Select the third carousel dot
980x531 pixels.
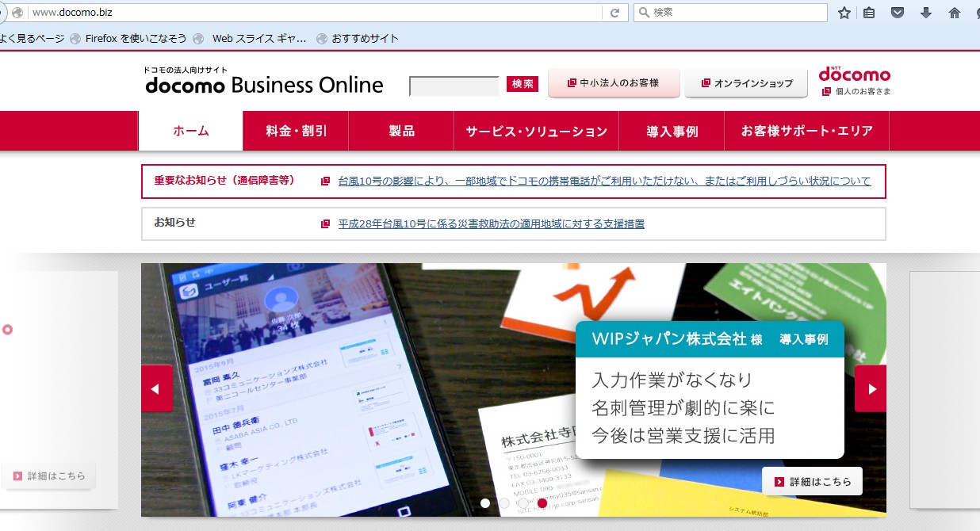(x=523, y=502)
